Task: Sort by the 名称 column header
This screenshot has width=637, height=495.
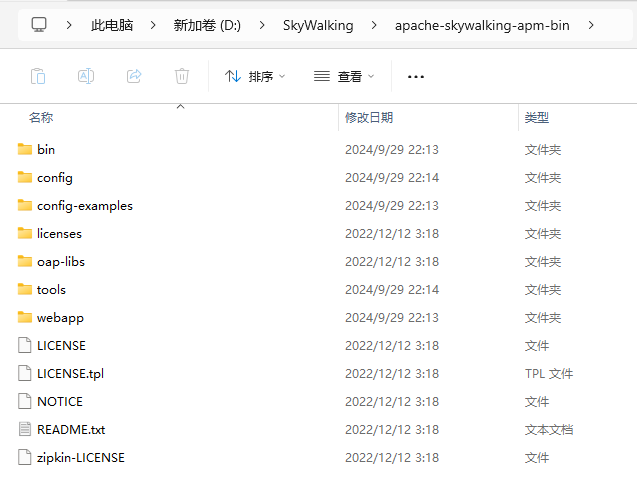Action: coord(41,117)
